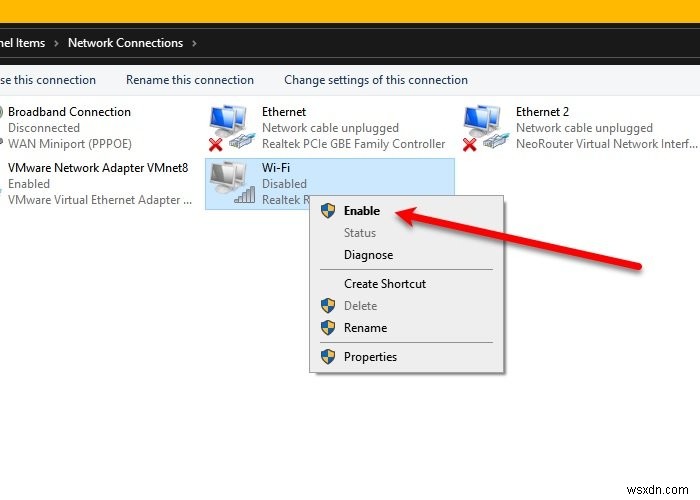
Task: Click the shield icon beside Delete
Action: (327, 306)
